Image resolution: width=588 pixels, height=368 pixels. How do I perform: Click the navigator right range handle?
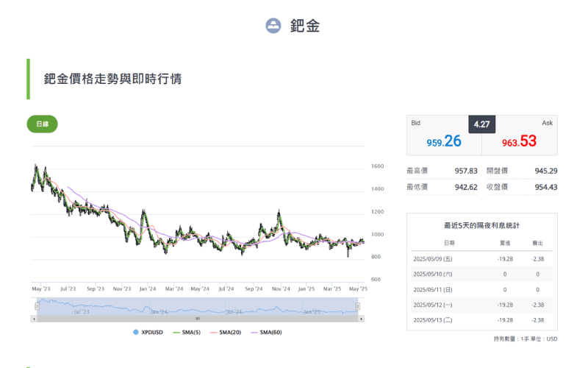point(358,306)
